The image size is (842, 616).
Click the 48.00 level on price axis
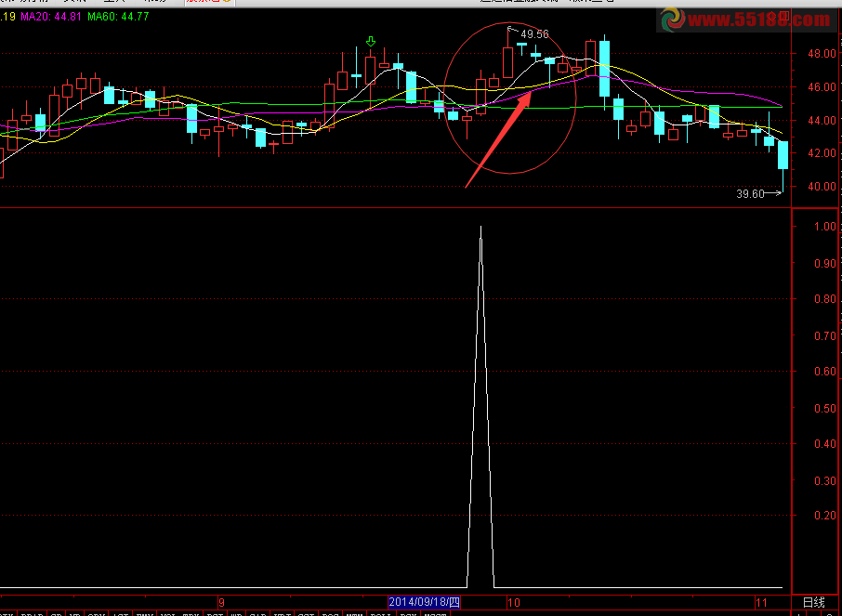tap(820, 54)
